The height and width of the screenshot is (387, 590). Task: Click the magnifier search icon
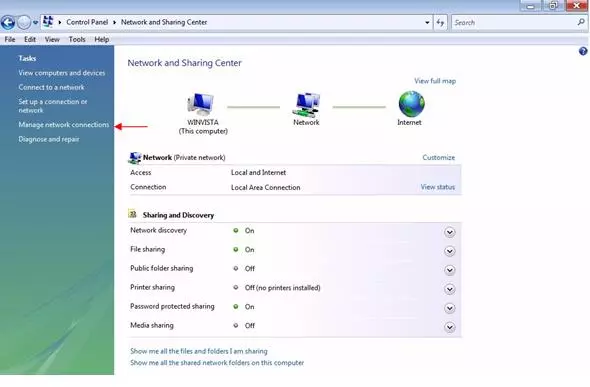581,22
